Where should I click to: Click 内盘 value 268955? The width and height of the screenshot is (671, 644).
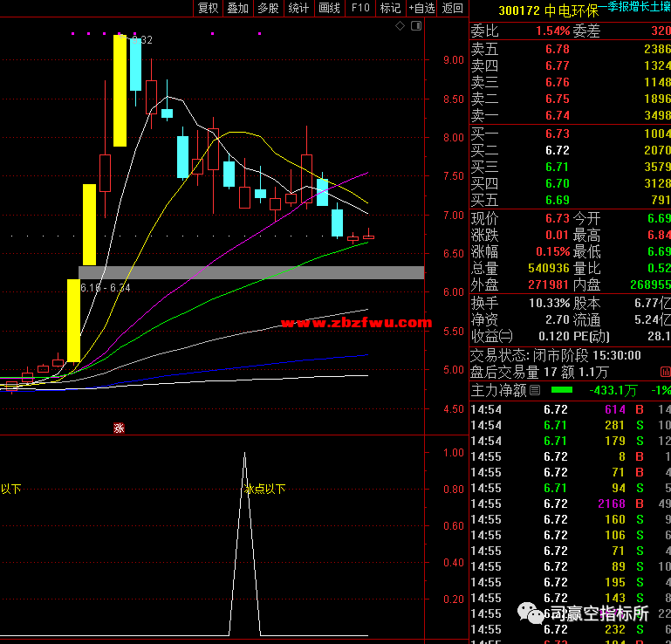pyautogui.click(x=650, y=284)
